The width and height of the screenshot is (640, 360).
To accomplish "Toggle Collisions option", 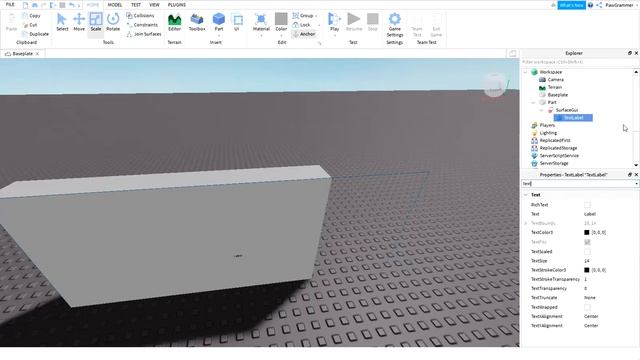I will (140, 16).
